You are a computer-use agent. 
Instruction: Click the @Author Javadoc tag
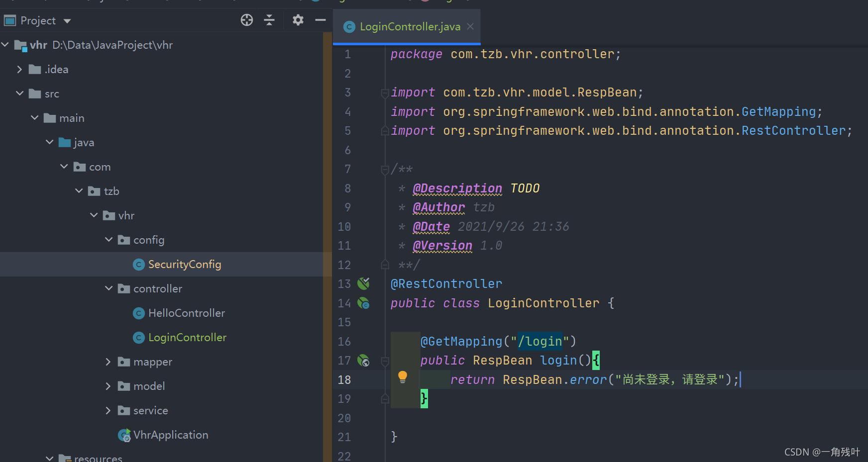tap(439, 207)
